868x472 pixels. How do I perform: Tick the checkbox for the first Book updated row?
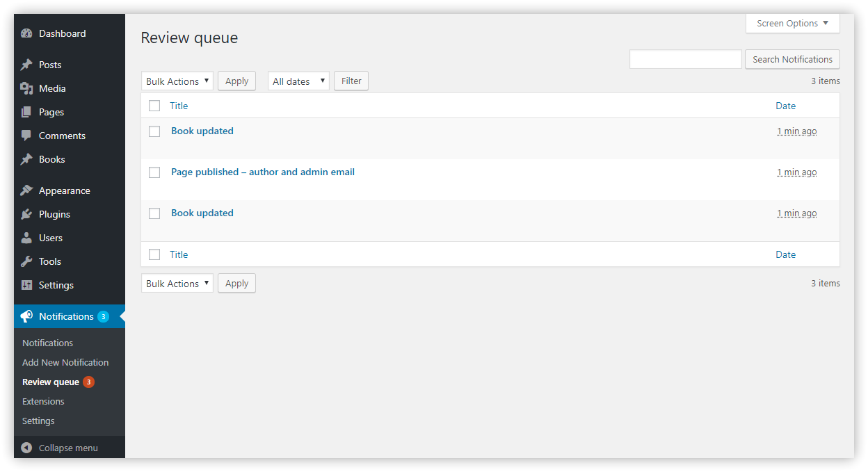154,131
